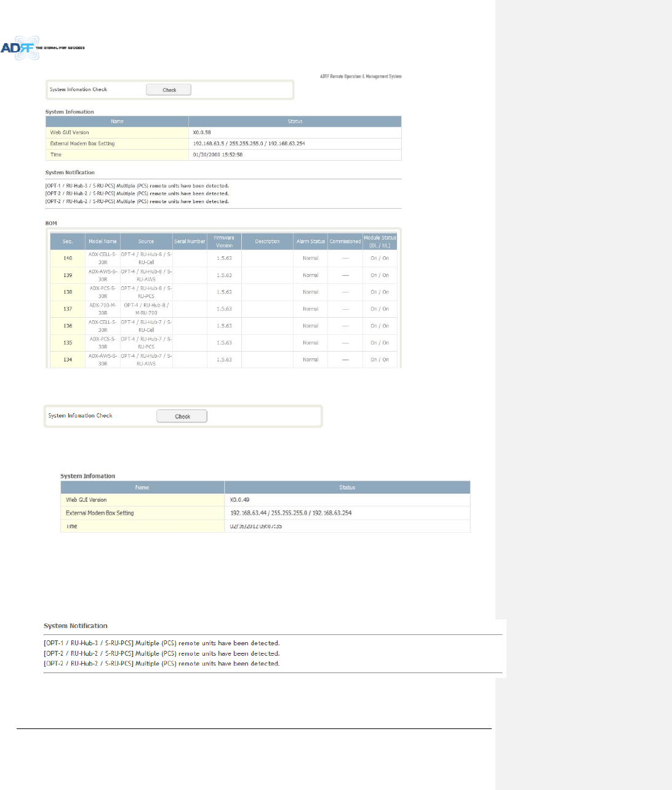Click the lower larger Check button
Viewport: 672px width, 790px height.
coord(182,416)
